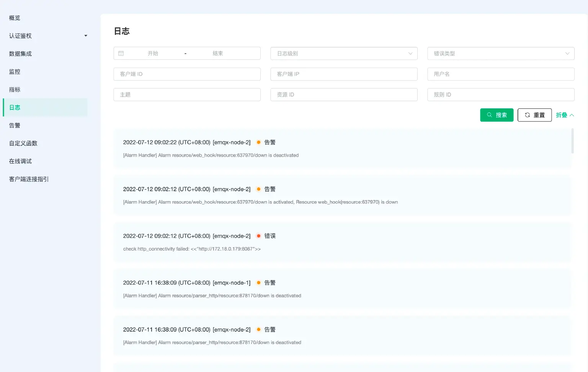This screenshot has height=372, width=588.
Task: Open 客户端连接指引 in the sidebar
Action: click(29, 179)
